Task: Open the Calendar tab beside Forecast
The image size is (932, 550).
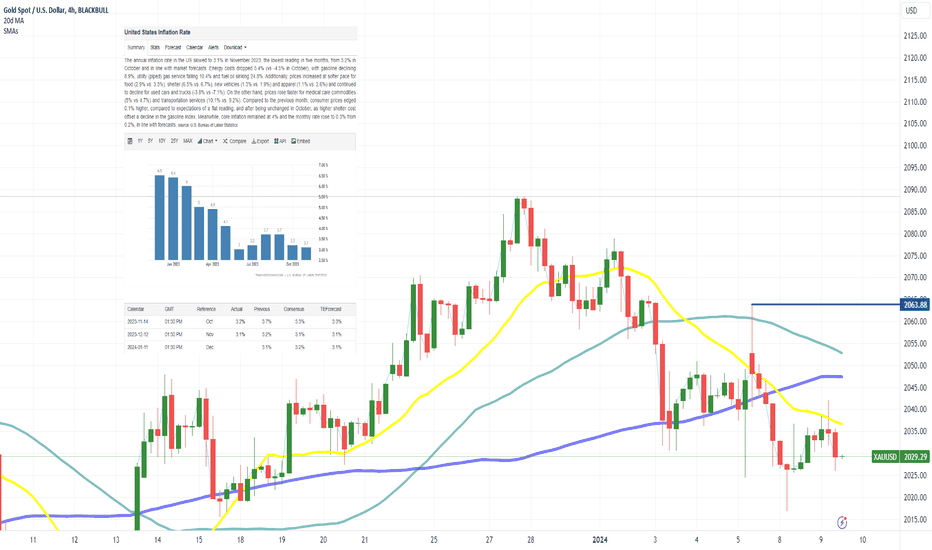Action: [194, 48]
